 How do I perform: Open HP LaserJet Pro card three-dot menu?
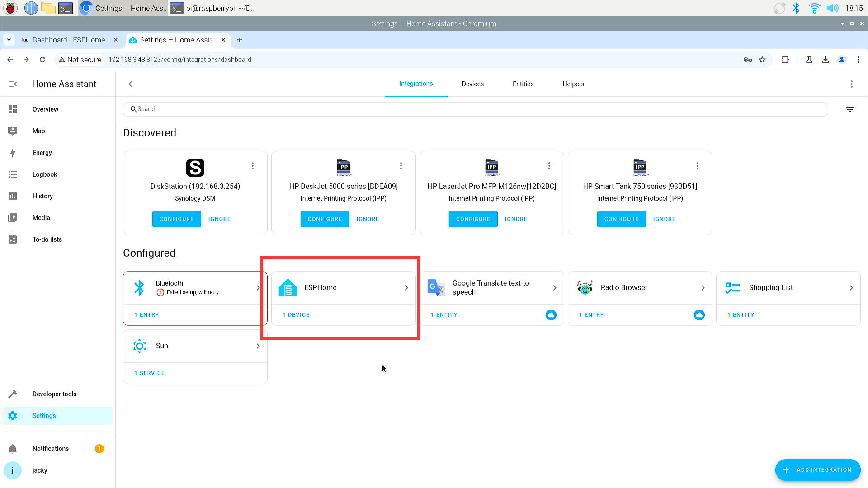click(549, 166)
